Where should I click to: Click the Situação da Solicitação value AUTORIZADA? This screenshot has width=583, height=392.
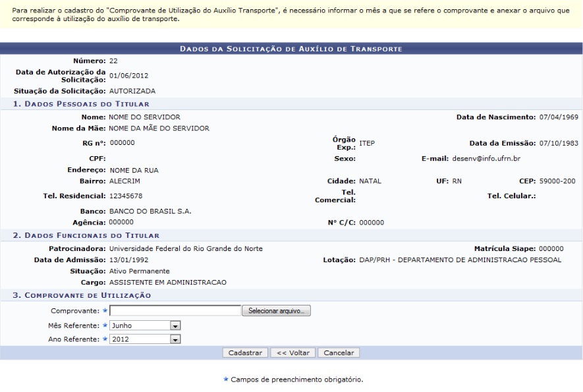[132, 90]
